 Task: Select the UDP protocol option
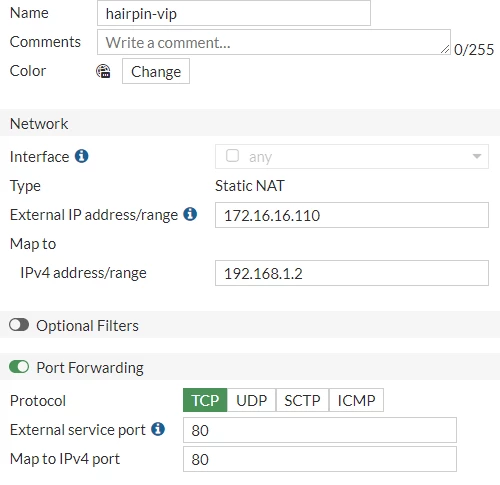(x=252, y=400)
